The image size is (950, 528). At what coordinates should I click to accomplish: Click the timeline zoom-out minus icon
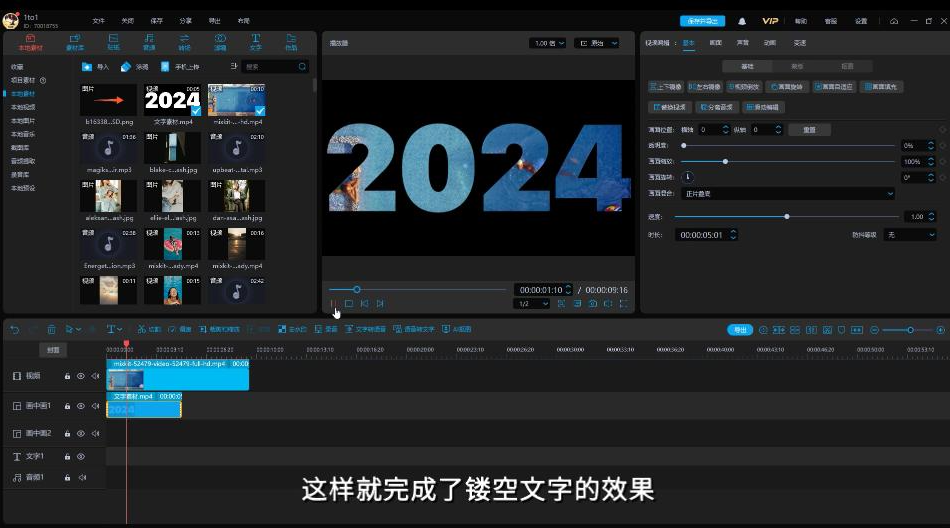(874, 330)
